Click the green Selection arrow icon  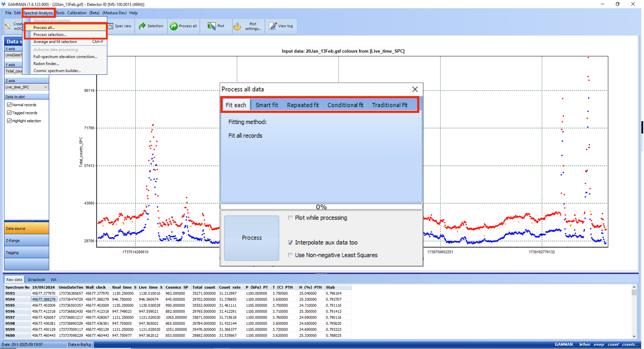point(142,26)
